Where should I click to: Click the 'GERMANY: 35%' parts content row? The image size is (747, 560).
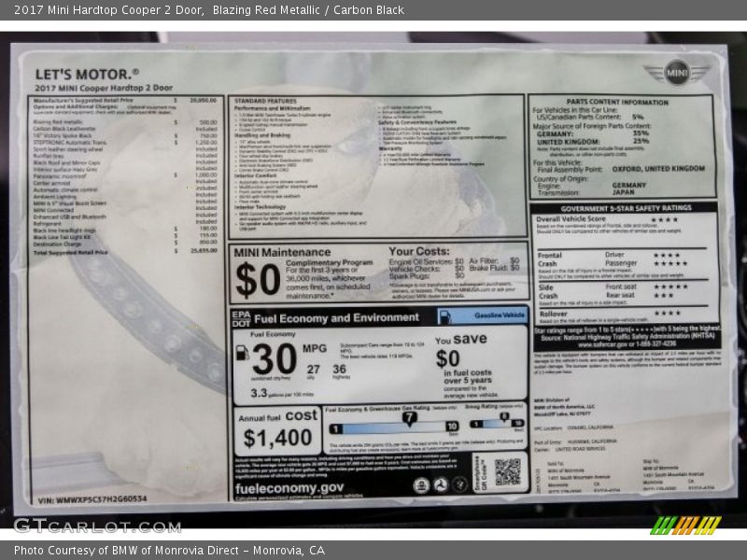[593, 133]
